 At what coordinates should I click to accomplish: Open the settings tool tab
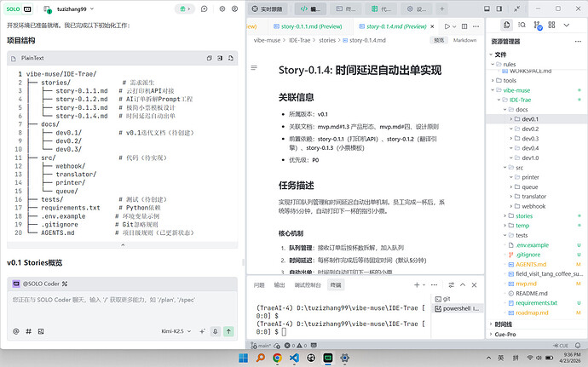(417, 9)
